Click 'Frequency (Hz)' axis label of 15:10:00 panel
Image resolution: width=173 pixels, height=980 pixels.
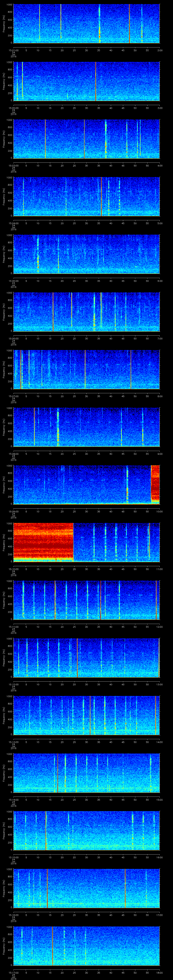pos(4,542)
